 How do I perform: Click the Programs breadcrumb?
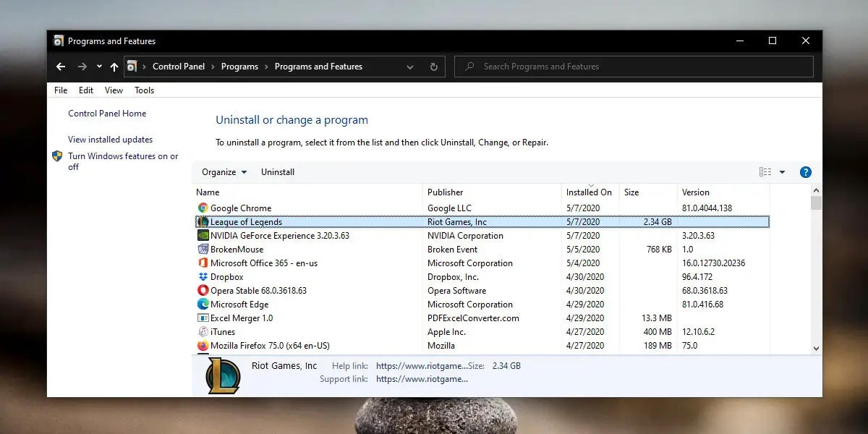(x=239, y=67)
